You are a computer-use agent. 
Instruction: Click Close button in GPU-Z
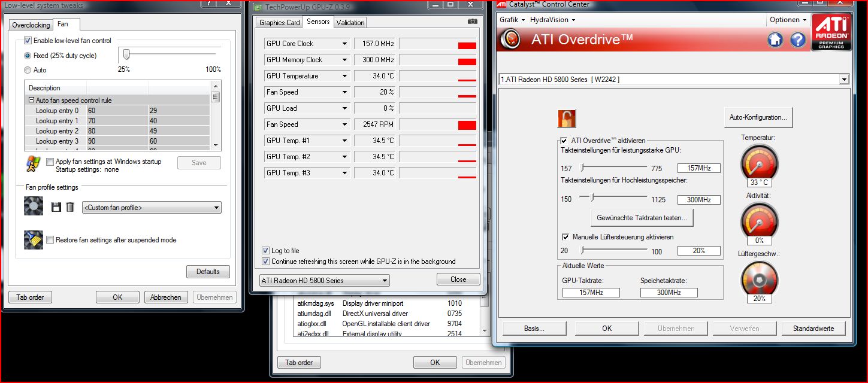[x=458, y=279]
